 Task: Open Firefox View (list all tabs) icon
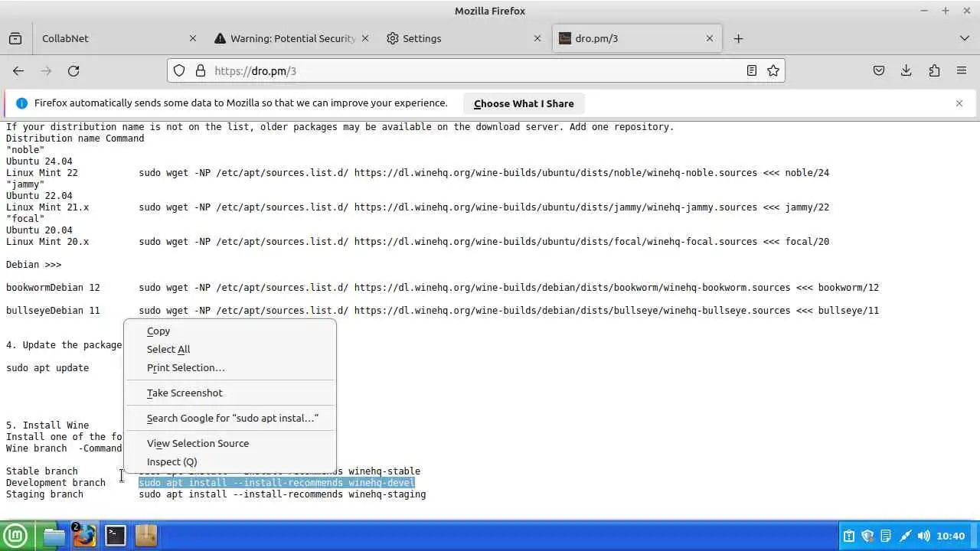[x=15, y=38]
